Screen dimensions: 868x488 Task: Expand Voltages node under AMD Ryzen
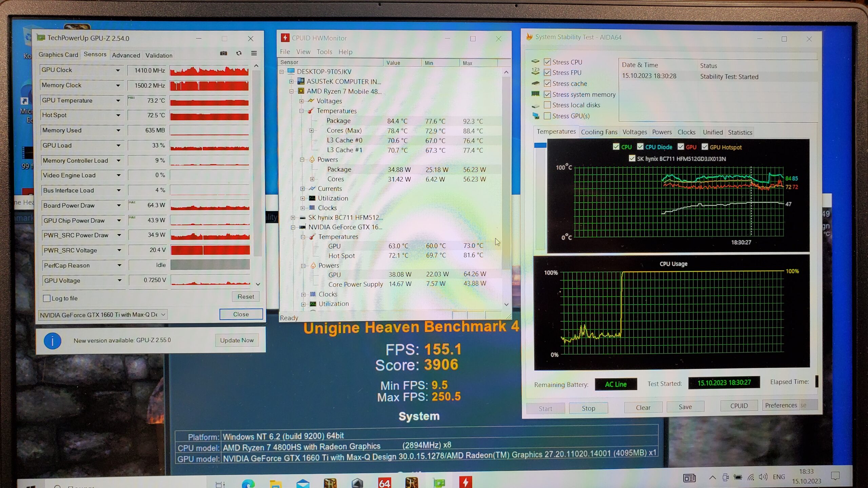[301, 101]
